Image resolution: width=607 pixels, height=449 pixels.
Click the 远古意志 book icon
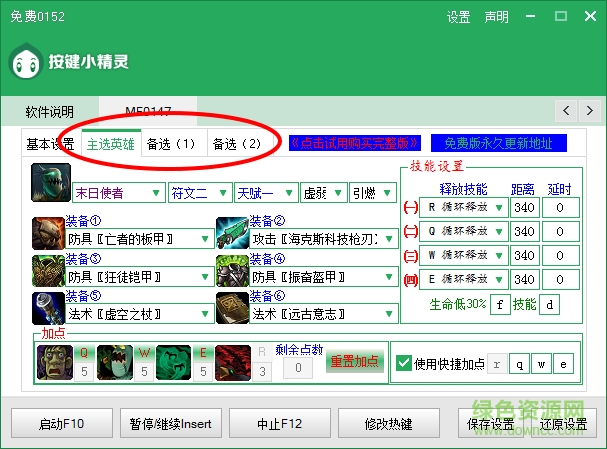[x=232, y=307]
